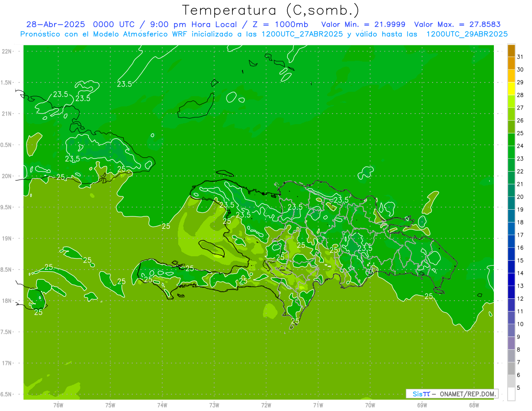This screenshot has width=532, height=411.
Task: Click the legend value 20
Action: pyautogui.click(x=520, y=197)
